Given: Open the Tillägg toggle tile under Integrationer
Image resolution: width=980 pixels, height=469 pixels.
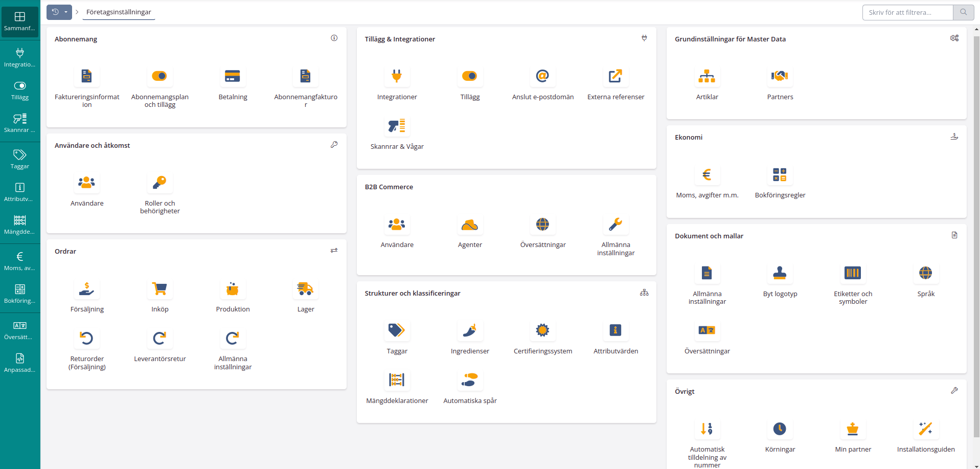Looking at the screenshot, I should point(470,77).
